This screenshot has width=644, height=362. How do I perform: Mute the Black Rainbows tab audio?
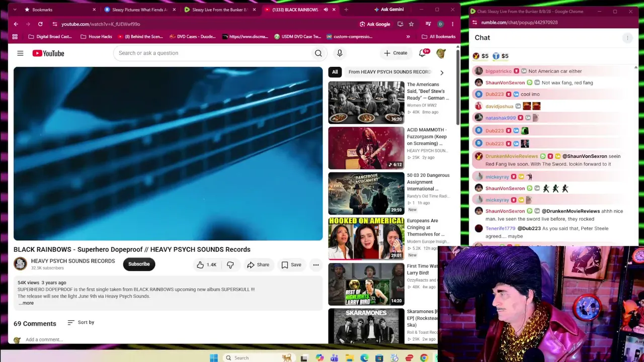tap(326, 10)
